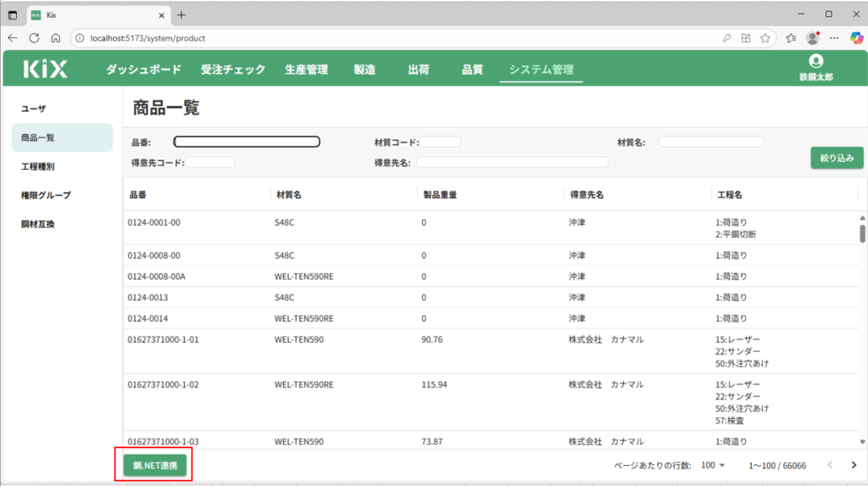Click the 鋼.NET連携 button
Viewport: 868px width, 487px height.
pos(154,465)
